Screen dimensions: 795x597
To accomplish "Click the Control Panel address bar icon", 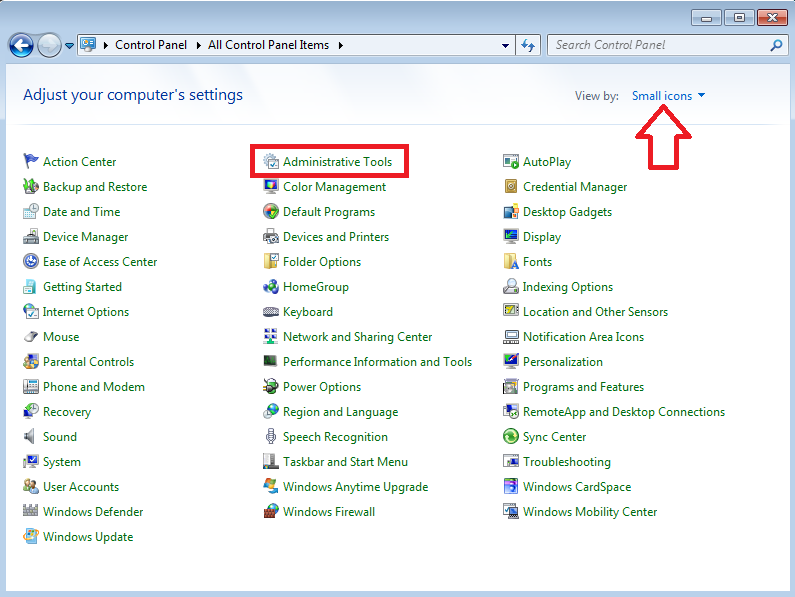I will [x=88, y=45].
